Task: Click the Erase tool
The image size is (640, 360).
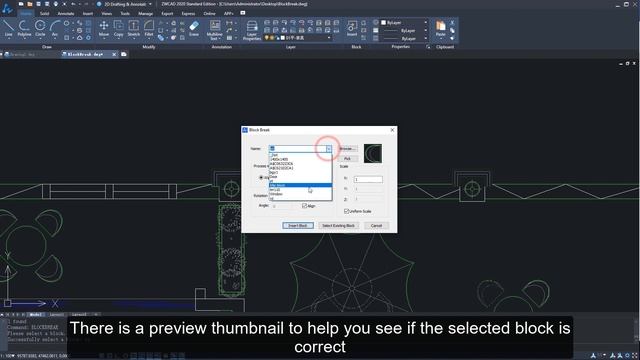Action: click(194, 29)
